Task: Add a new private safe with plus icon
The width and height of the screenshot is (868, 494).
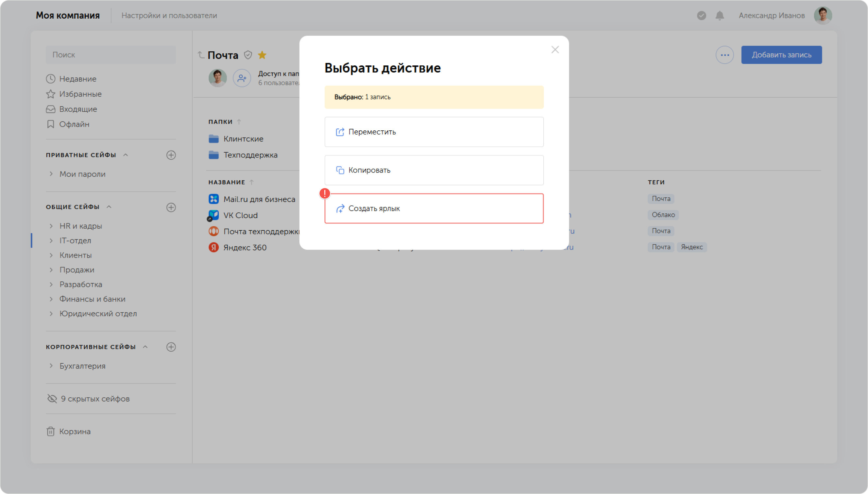Action: pyautogui.click(x=171, y=155)
